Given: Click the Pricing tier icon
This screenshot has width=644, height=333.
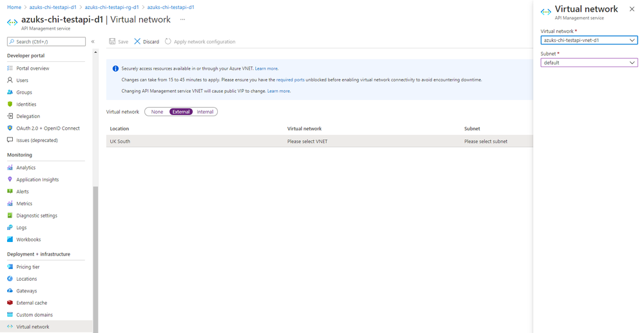Looking at the screenshot, I should 10,267.
